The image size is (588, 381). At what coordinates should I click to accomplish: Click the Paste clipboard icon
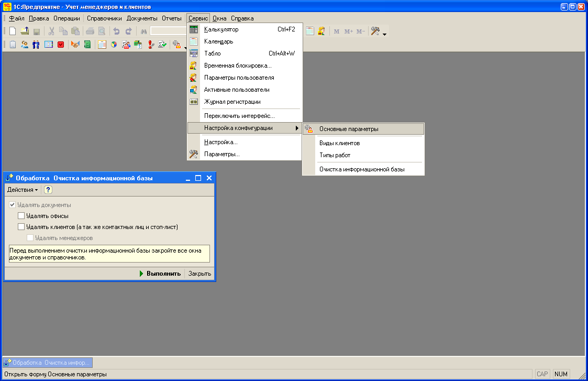click(x=75, y=31)
